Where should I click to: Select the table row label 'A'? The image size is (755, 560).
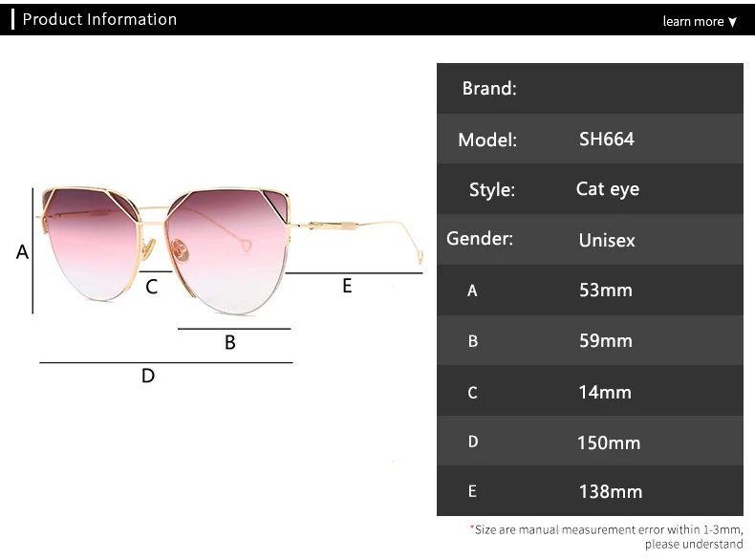tap(472, 291)
